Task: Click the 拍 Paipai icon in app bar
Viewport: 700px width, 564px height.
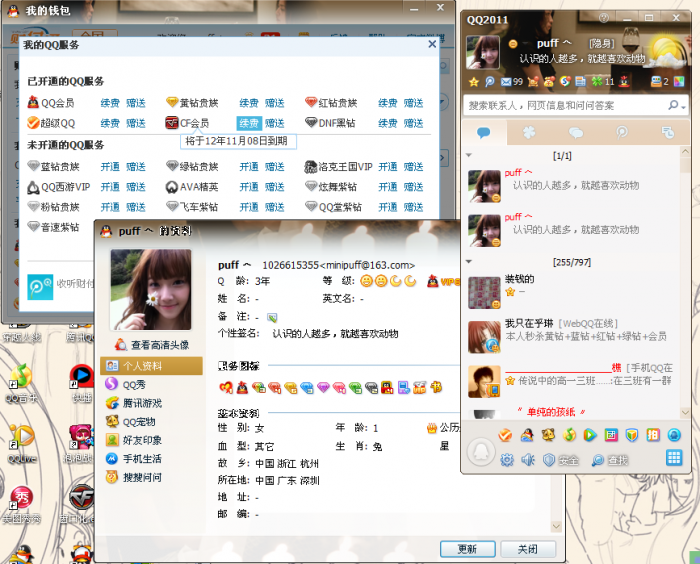Action: (x=653, y=434)
